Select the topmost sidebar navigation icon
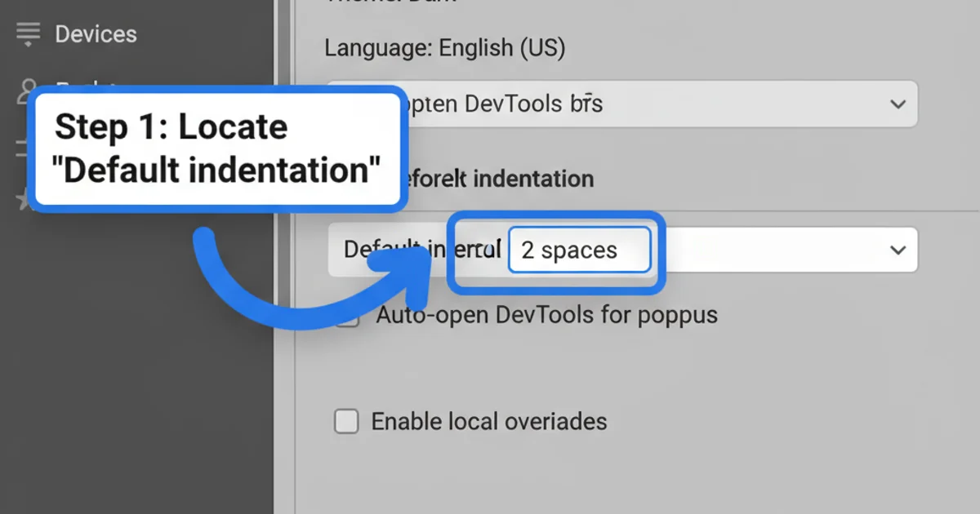The height and width of the screenshot is (514, 980). coord(27,33)
